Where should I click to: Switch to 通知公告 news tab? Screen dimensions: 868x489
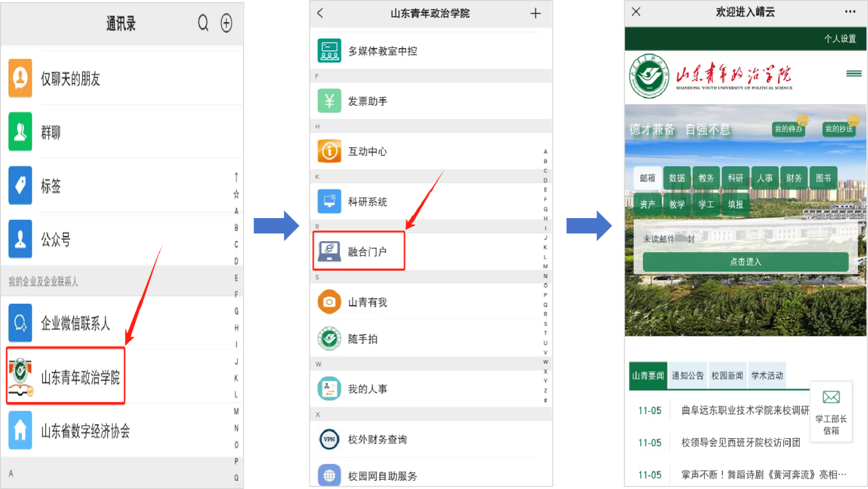(687, 376)
